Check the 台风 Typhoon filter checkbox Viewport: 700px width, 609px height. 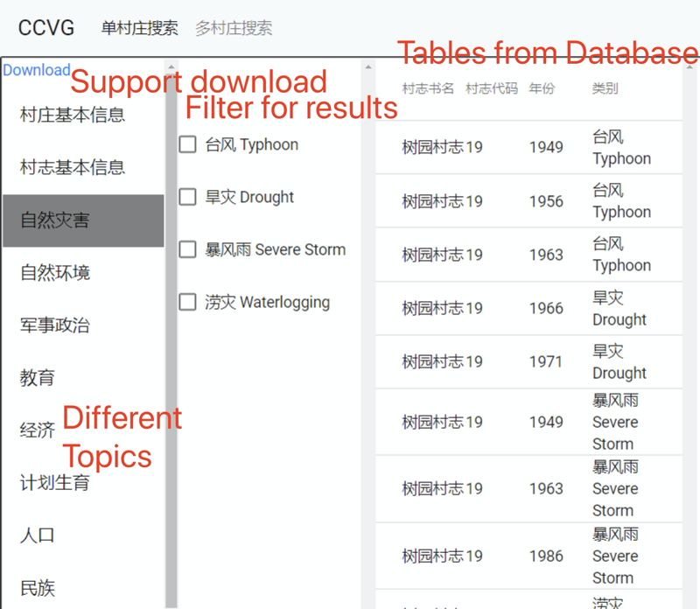[187, 144]
